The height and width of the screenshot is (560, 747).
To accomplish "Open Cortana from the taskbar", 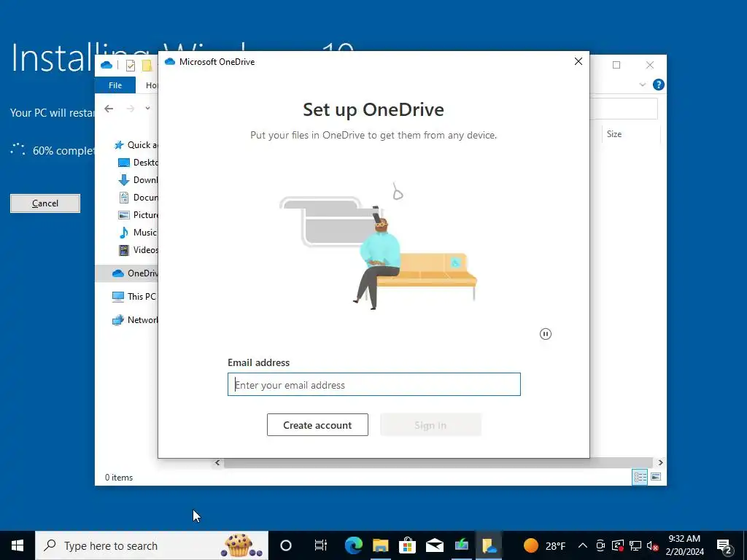I will (286, 545).
